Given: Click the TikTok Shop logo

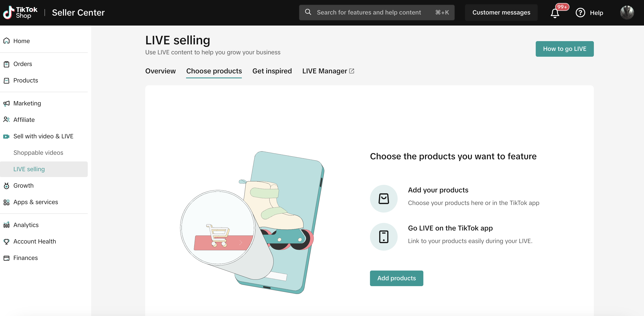Looking at the screenshot, I should click(20, 13).
